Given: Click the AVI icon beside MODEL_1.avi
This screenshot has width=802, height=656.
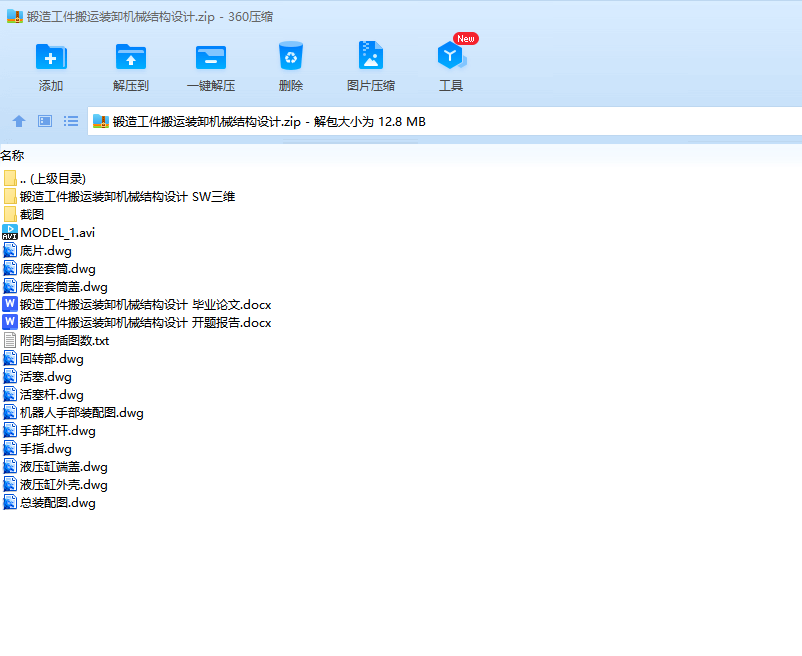Looking at the screenshot, I should tap(10, 232).
